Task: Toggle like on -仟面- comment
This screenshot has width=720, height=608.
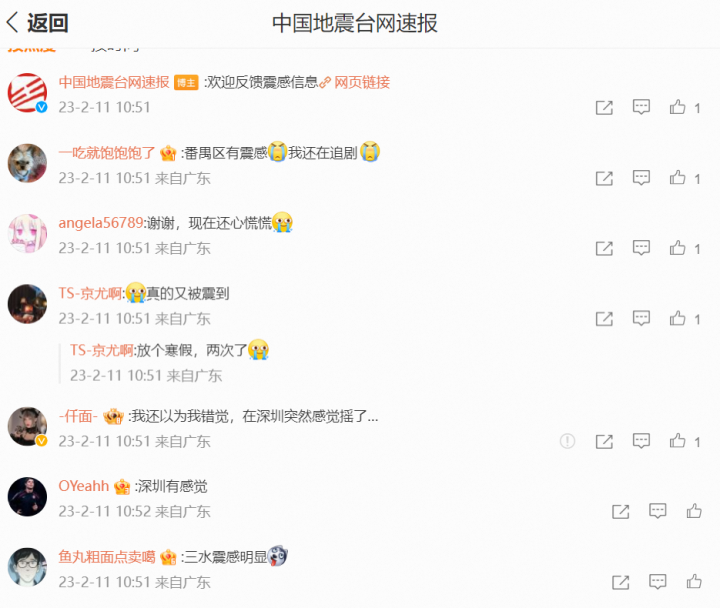Action: [677, 441]
